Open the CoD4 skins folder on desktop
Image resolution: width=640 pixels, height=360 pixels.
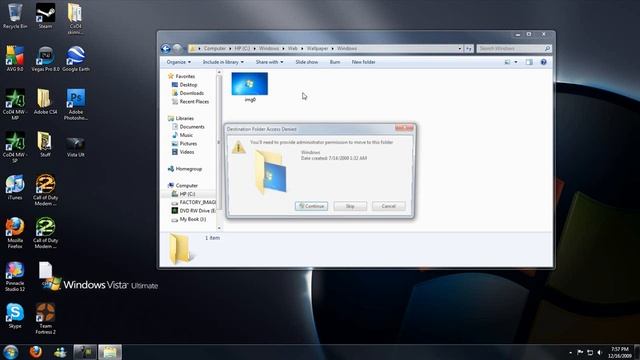coord(75,19)
